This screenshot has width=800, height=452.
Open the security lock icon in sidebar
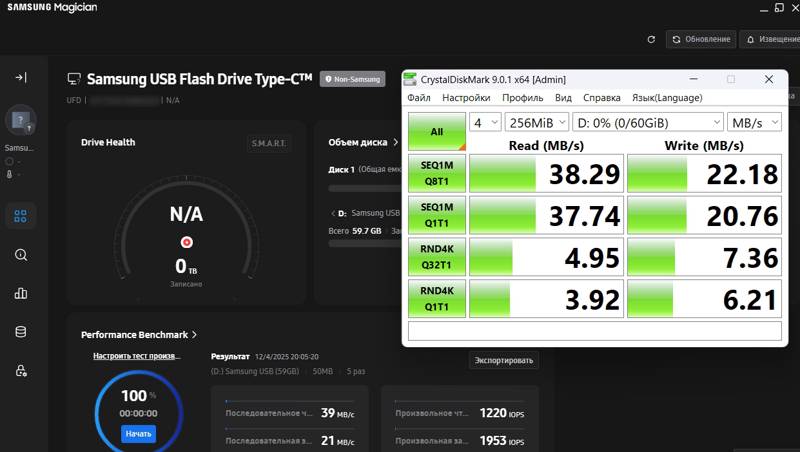tap(21, 371)
